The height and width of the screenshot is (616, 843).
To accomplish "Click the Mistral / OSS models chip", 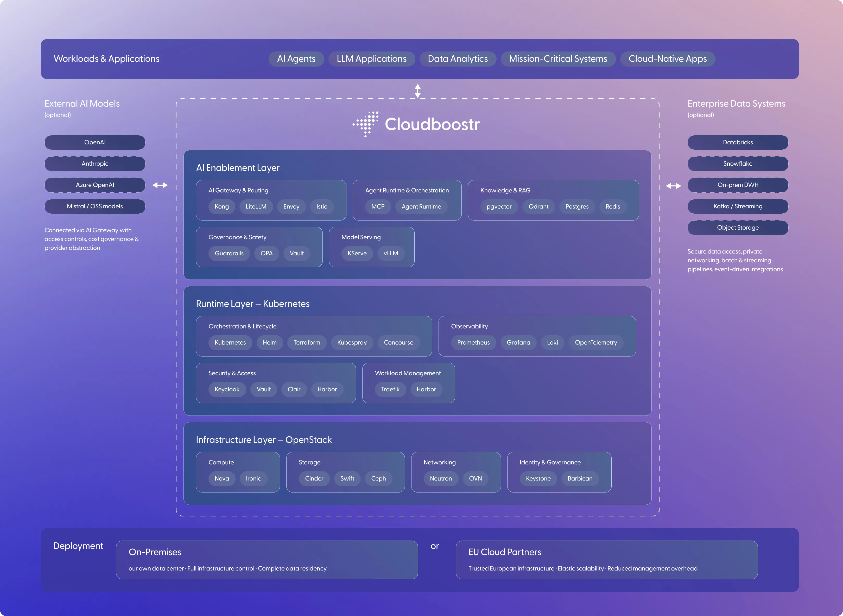I will pyautogui.click(x=95, y=206).
